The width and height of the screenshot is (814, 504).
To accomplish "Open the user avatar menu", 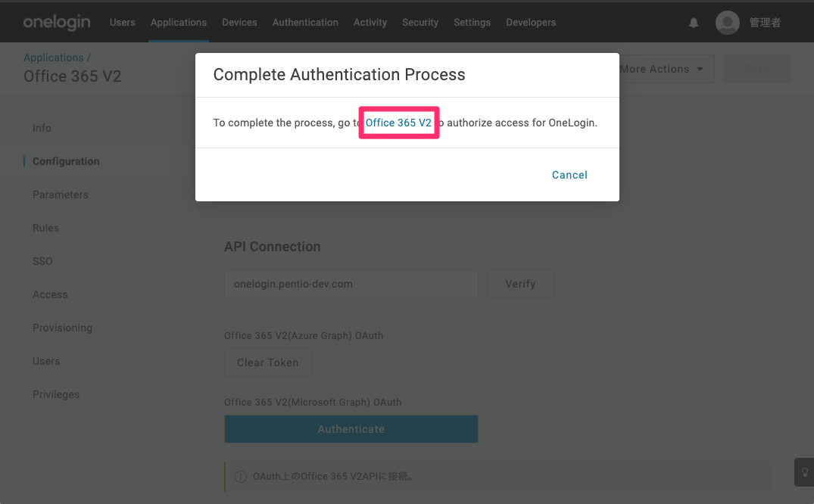I will 728,23.
